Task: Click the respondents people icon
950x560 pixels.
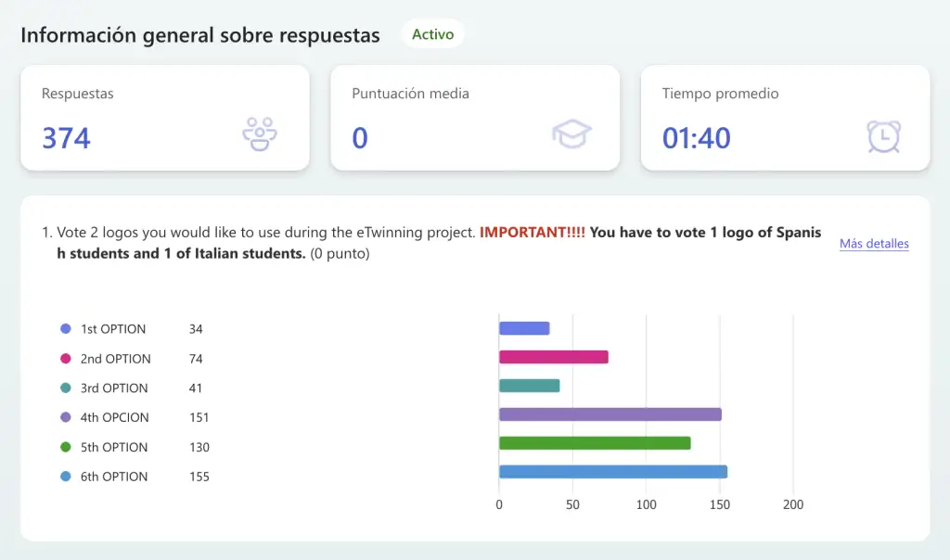Action: 260,135
